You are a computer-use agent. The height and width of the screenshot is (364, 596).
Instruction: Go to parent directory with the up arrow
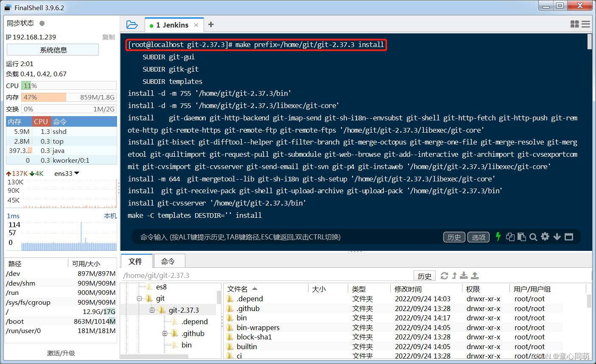(454, 275)
